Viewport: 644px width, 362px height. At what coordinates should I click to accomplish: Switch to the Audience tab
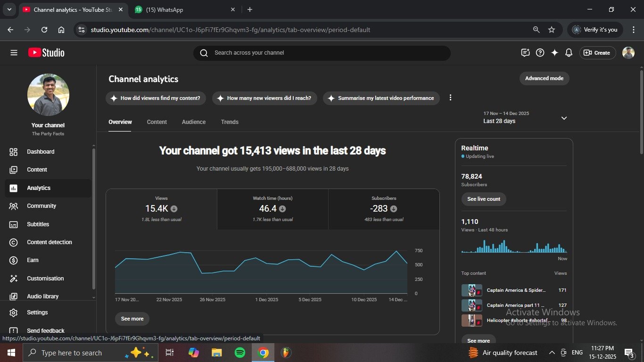tap(193, 122)
